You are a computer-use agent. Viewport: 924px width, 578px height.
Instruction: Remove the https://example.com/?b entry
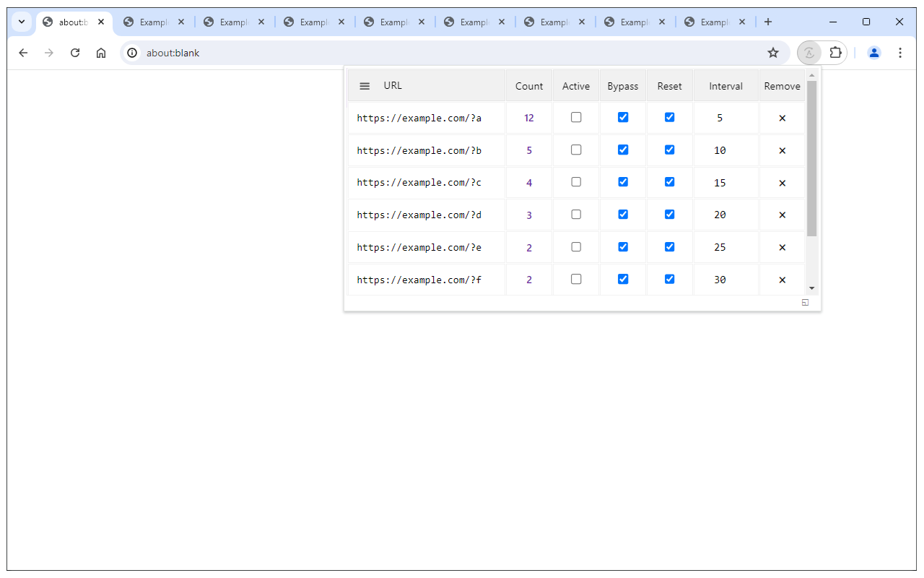(782, 150)
